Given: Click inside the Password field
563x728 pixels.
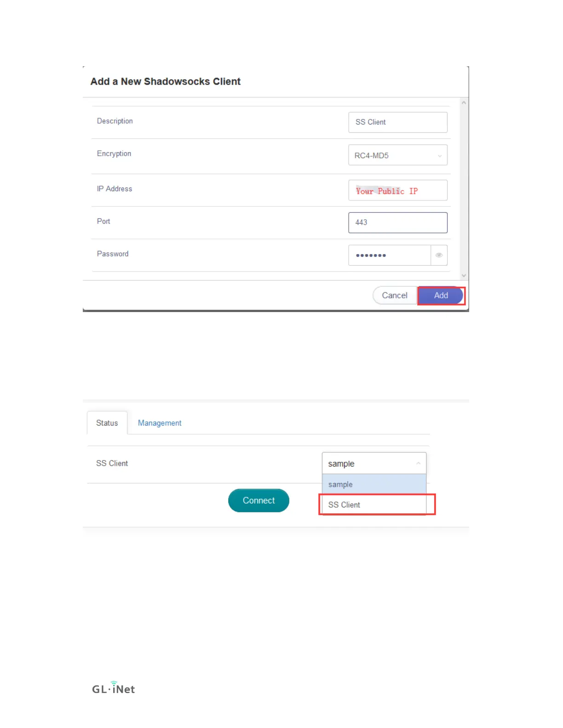Looking at the screenshot, I should (x=390, y=255).
